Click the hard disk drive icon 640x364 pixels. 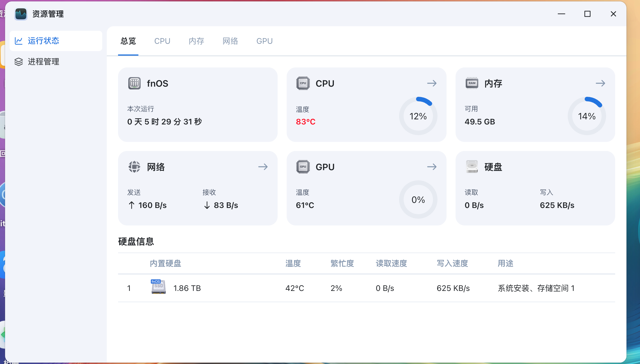(472, 167)
